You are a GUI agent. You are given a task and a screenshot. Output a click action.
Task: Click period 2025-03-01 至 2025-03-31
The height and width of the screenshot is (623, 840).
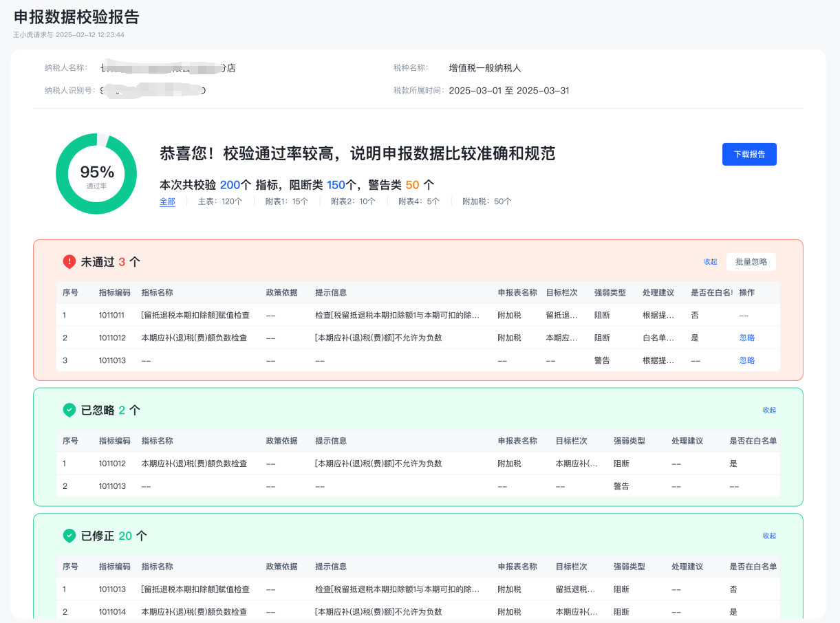[509, 91]
